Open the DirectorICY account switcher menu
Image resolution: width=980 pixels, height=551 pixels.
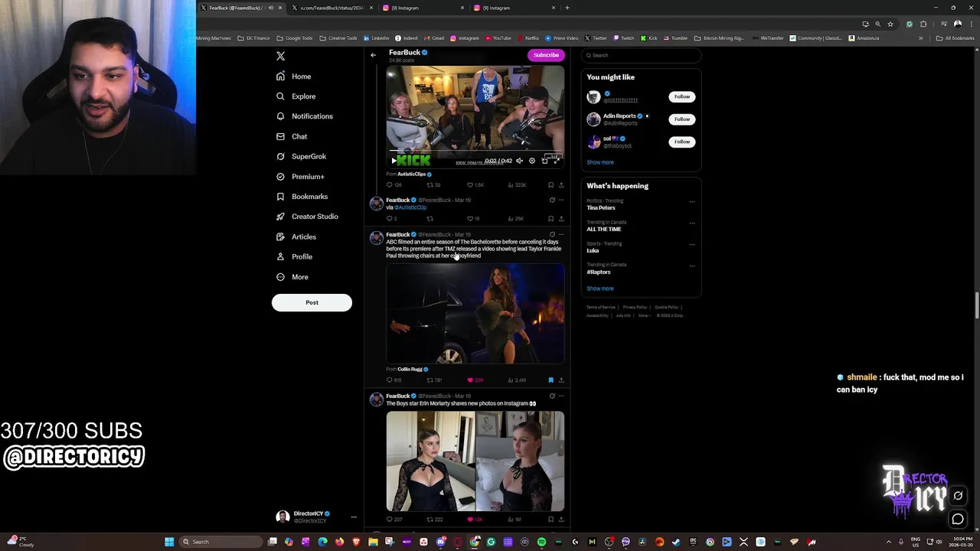click(x=314, y=517)
